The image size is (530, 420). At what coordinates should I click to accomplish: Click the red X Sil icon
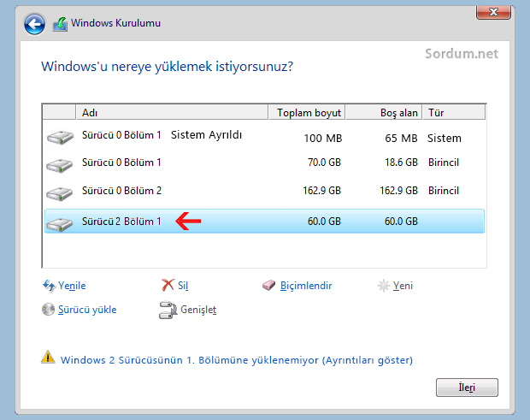point(168,285)
